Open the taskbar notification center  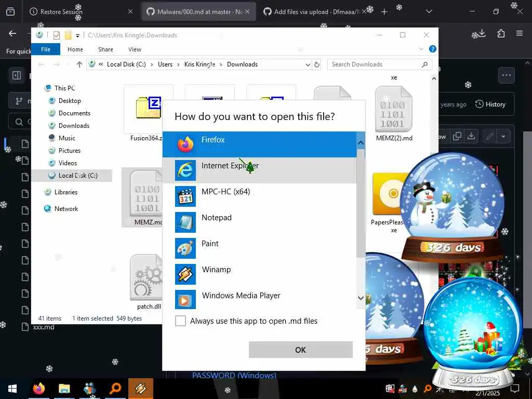515,388
